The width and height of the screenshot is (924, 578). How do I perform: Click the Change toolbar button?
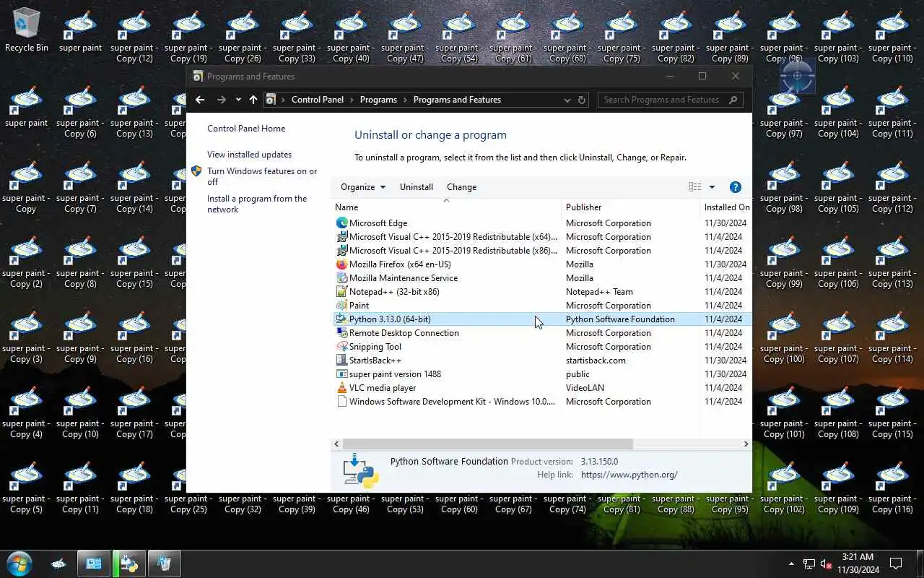462,187
